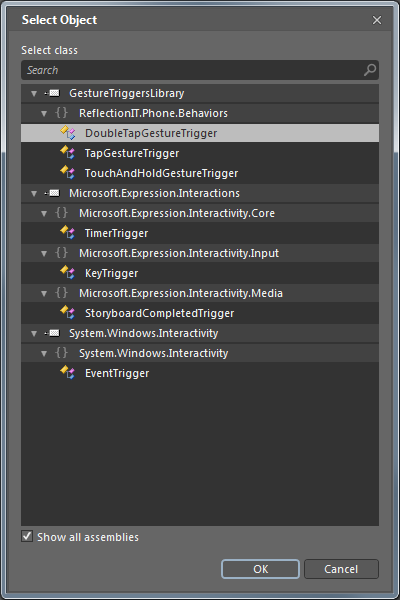
Task: Click the Interactivity.Core namespace braces icon
Action: (x=61, y=212)
